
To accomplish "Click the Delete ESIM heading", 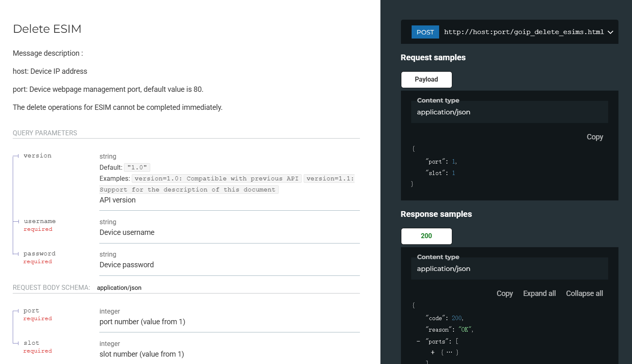I will click(47, 29).
